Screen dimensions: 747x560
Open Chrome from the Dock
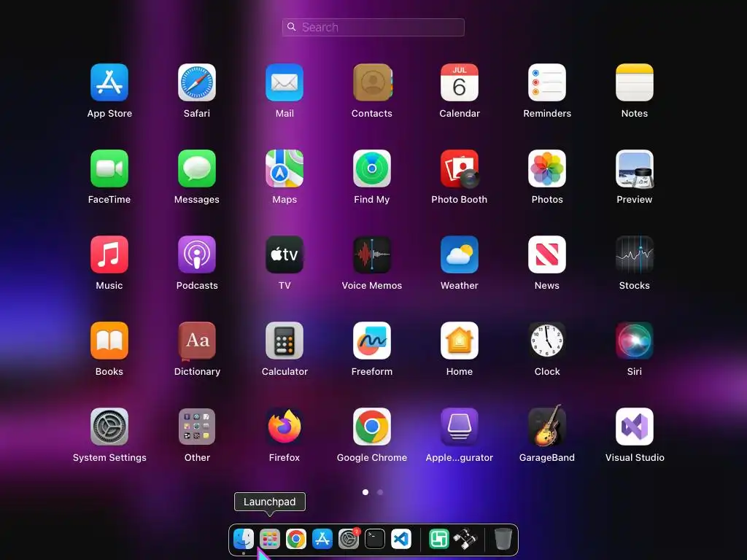(x=296, y=539)
